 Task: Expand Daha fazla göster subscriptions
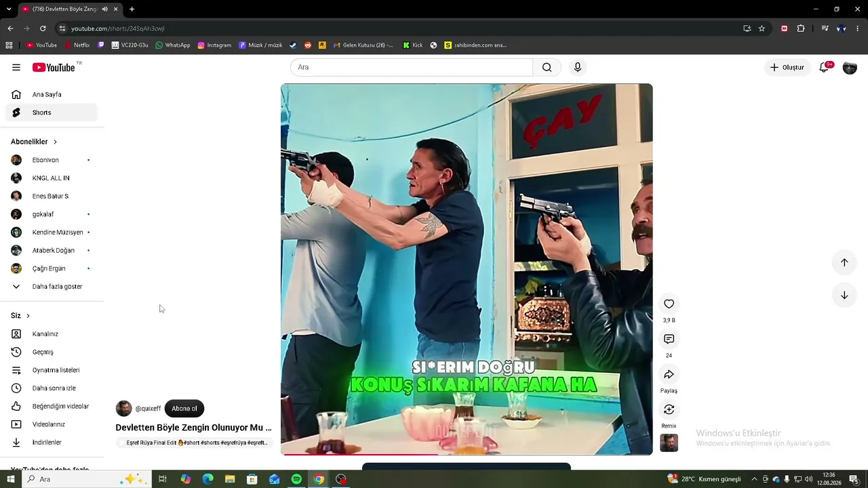pos(52,287)
